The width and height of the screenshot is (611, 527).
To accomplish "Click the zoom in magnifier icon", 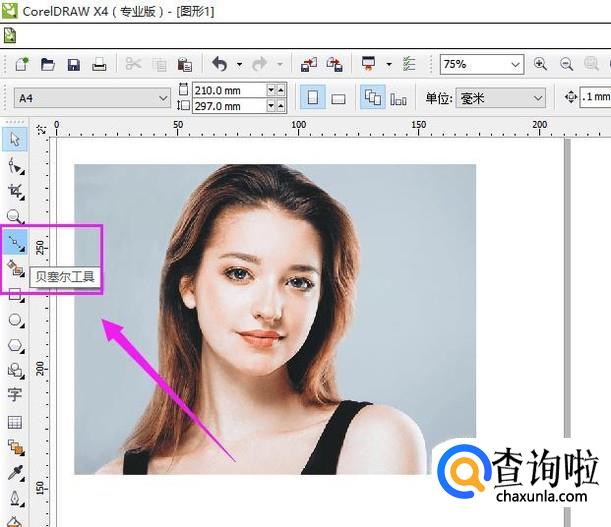I will coord(541,64).
